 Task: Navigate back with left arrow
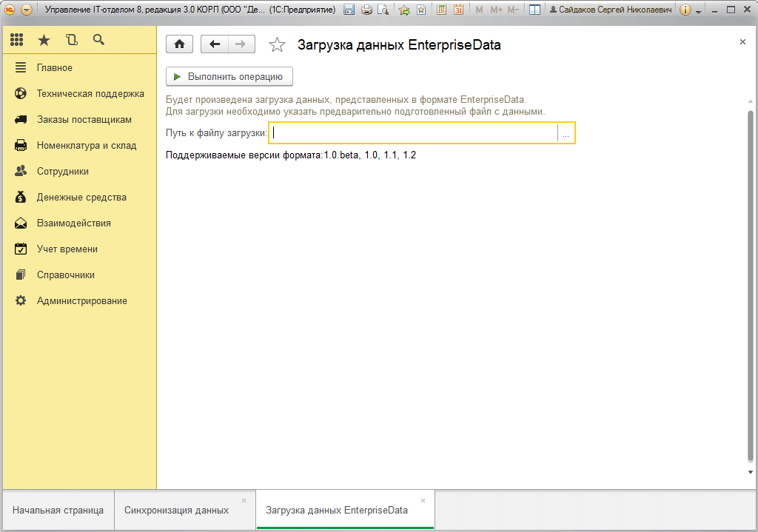[214, 44]
